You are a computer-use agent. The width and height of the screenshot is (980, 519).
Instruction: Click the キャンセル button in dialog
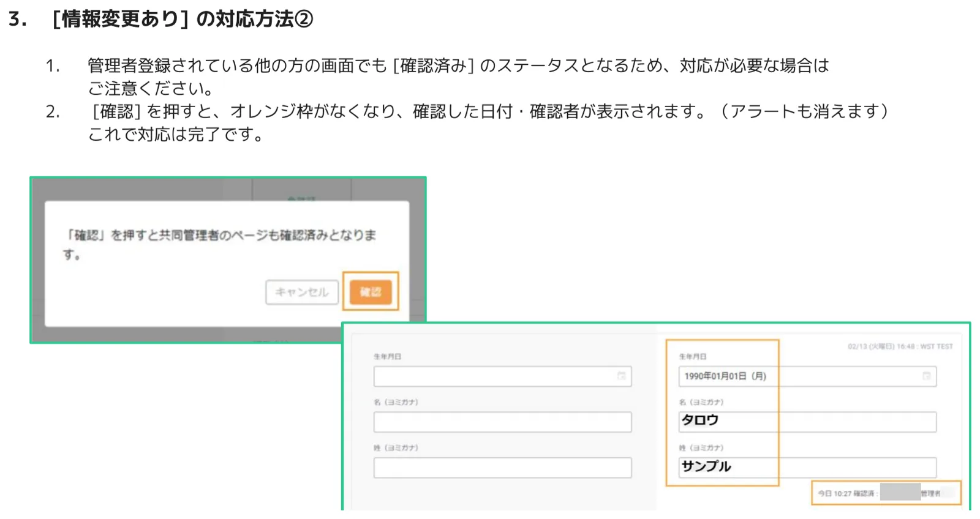click(x=302, y=292)
